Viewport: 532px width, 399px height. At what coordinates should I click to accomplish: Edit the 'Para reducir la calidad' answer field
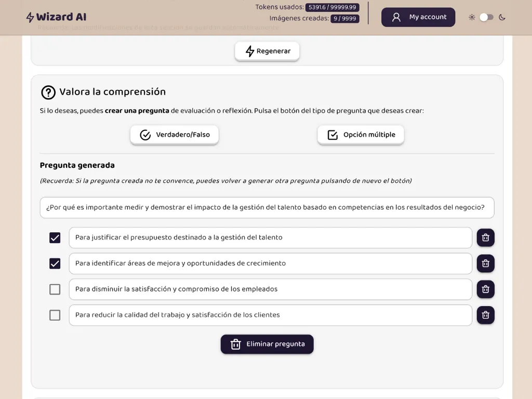(270, 315)
